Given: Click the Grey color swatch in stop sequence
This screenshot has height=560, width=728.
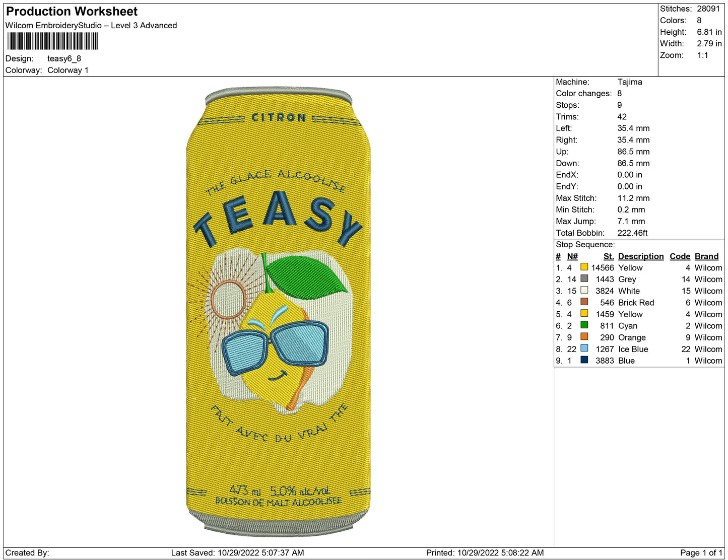Looking at the screenshot, I should tap(584, 278).
